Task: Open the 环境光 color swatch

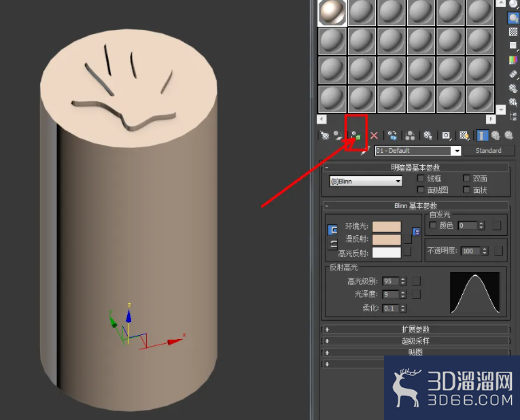Action: 387,226
